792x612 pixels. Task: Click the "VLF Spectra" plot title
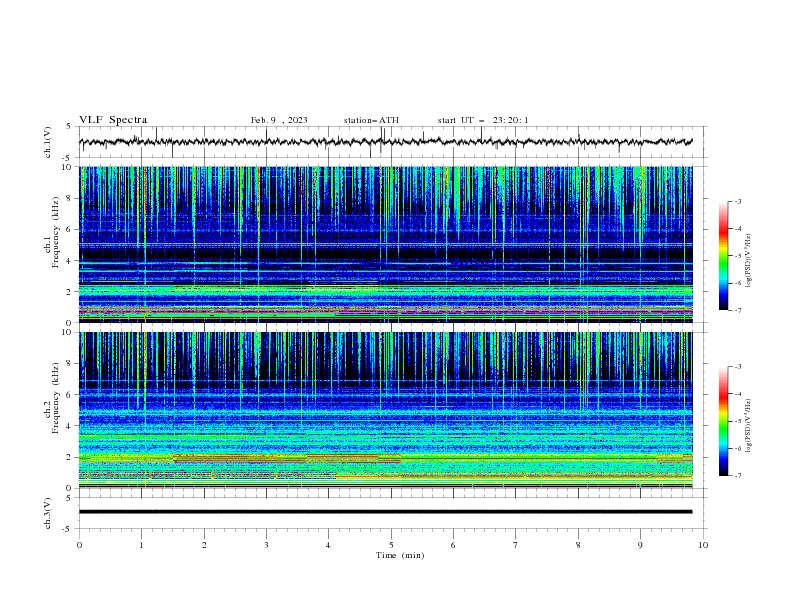pos(113,120)
